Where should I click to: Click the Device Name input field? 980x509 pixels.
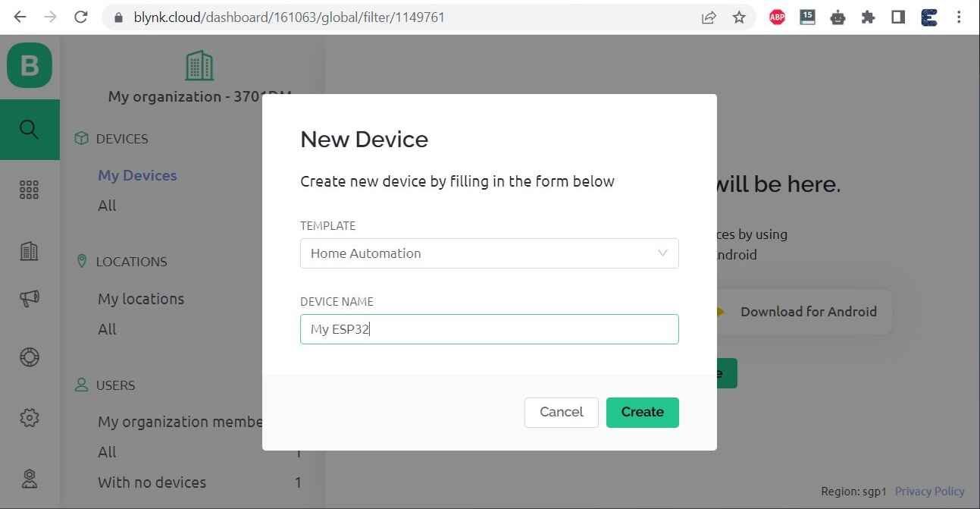(489, 329)
